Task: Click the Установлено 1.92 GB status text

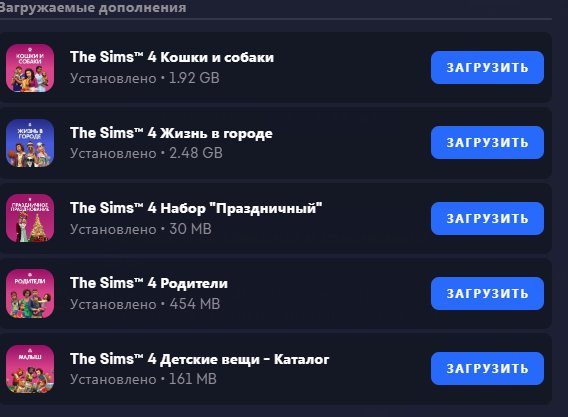Action: (145, 78)
